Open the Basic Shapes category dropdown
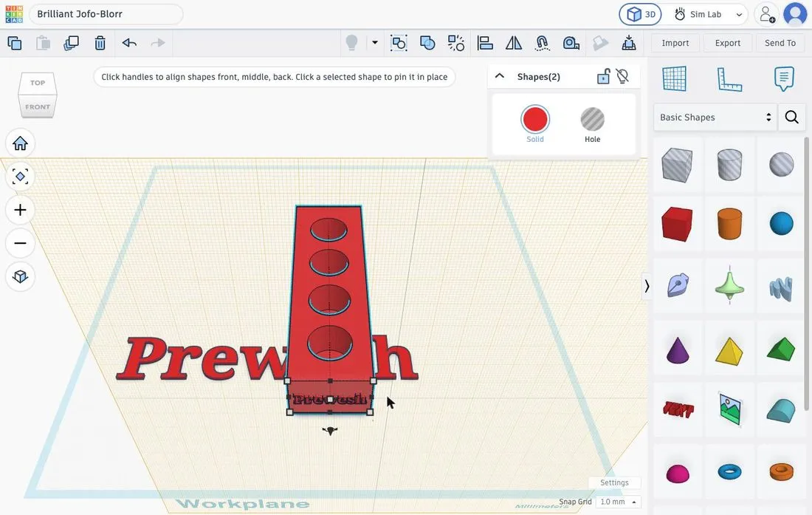The width and height of the screenshot is (812, 515). pyautogui.click(x=715, y=117)
